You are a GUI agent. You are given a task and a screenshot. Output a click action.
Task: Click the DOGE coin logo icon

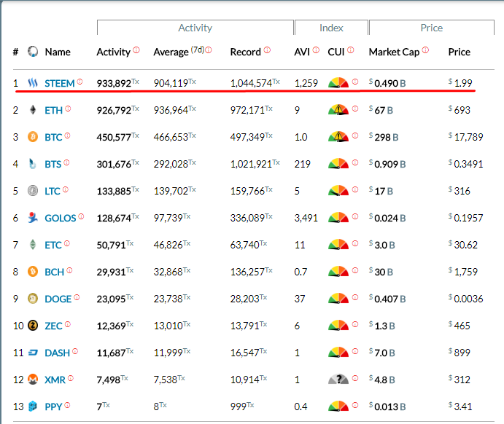[x=33, y=299]
